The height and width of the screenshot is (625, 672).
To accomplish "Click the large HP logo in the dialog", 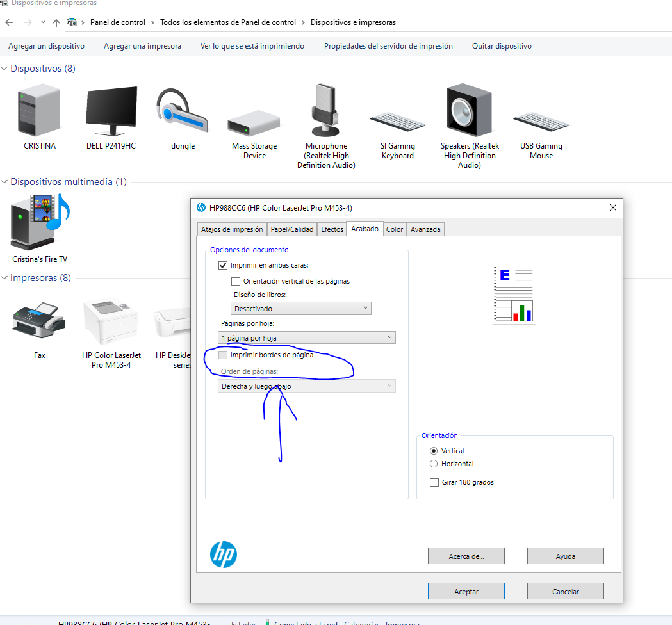I will [x=224, y=555].
